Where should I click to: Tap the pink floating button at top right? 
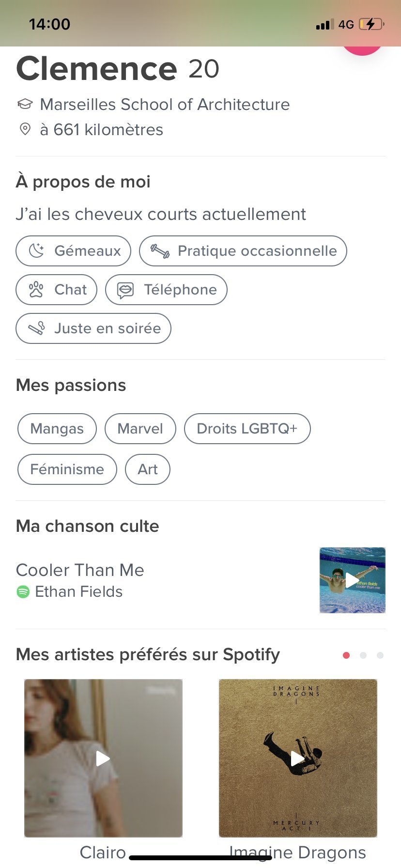[x=362, y=49]
